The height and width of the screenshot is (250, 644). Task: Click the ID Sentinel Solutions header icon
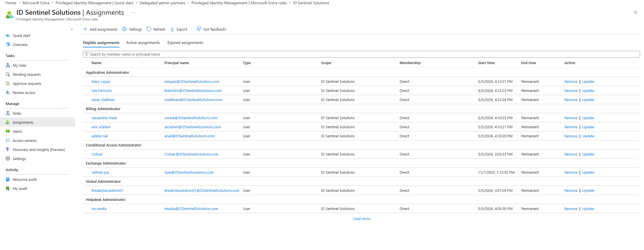click(x=10, y=15)
